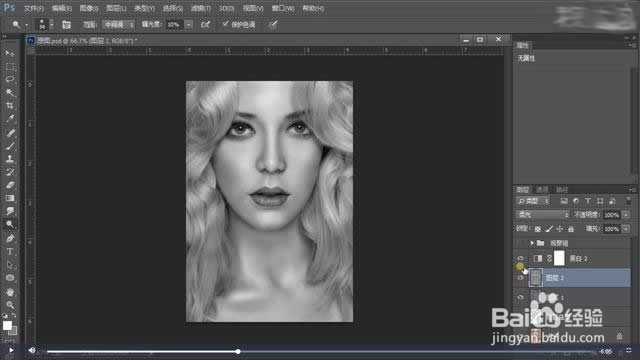Open the 滤镜 (Filter) menu
The image size is (640, 360).
201,8
